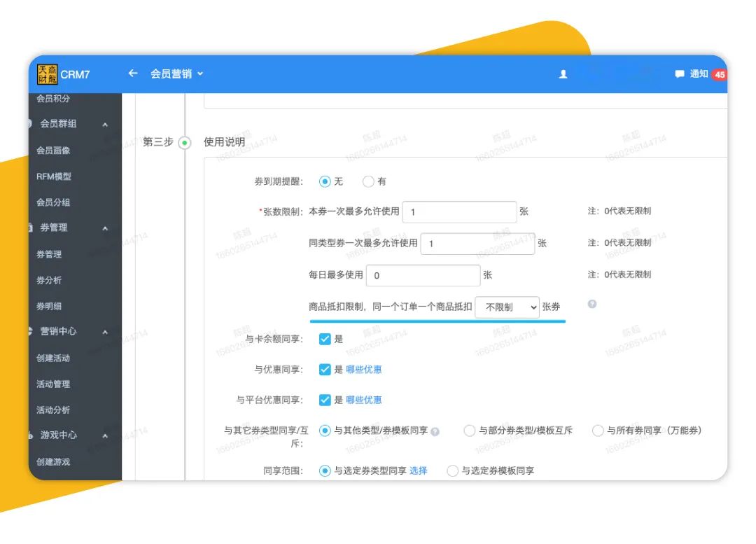The image size is (756, 544).
Task: Uncheck 与平台优惠同享 checkbox
Action: (325, 400)
